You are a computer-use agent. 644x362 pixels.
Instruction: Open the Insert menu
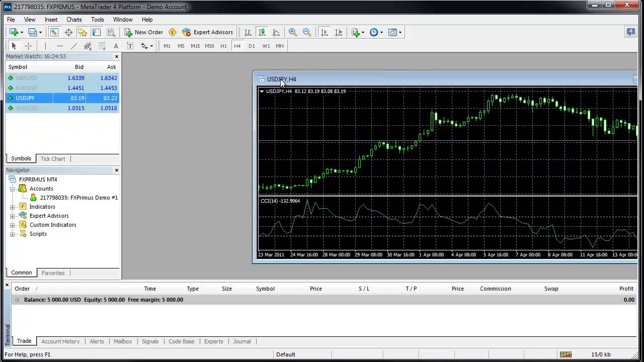point(51,20)
